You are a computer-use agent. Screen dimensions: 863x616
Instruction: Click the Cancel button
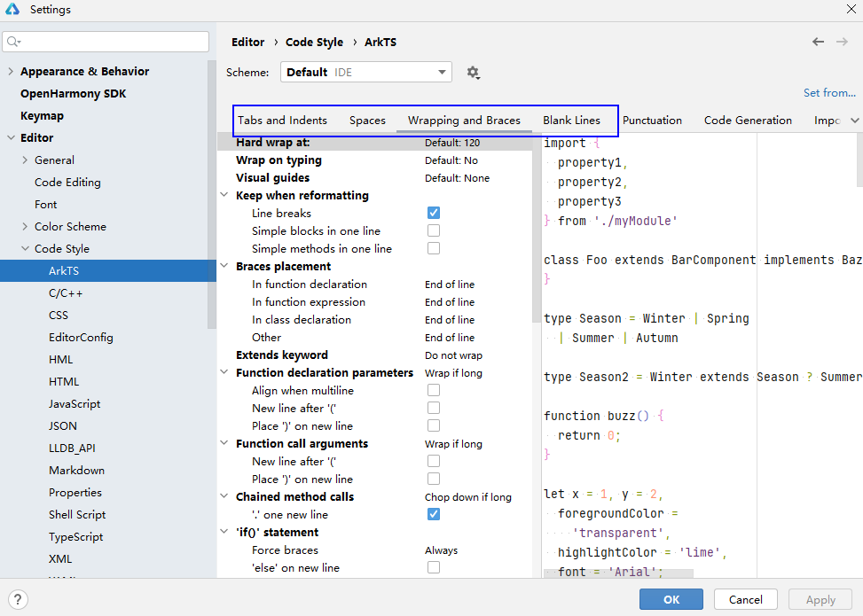(x=745, y=600)
